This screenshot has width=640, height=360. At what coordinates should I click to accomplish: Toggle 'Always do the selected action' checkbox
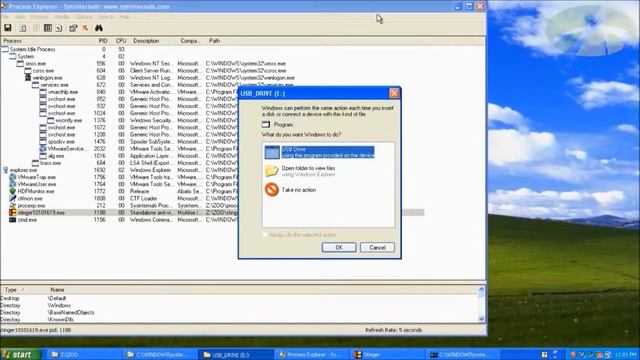coord(265,235)
